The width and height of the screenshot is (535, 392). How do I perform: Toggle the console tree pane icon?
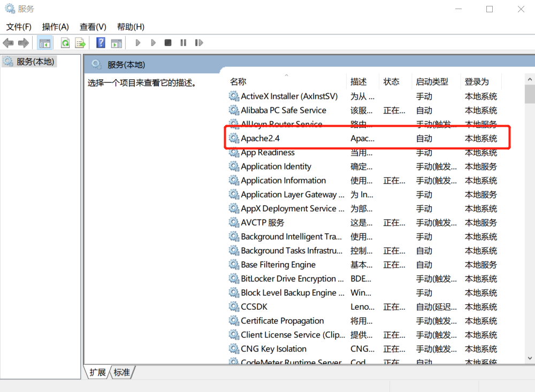(45, 42)
